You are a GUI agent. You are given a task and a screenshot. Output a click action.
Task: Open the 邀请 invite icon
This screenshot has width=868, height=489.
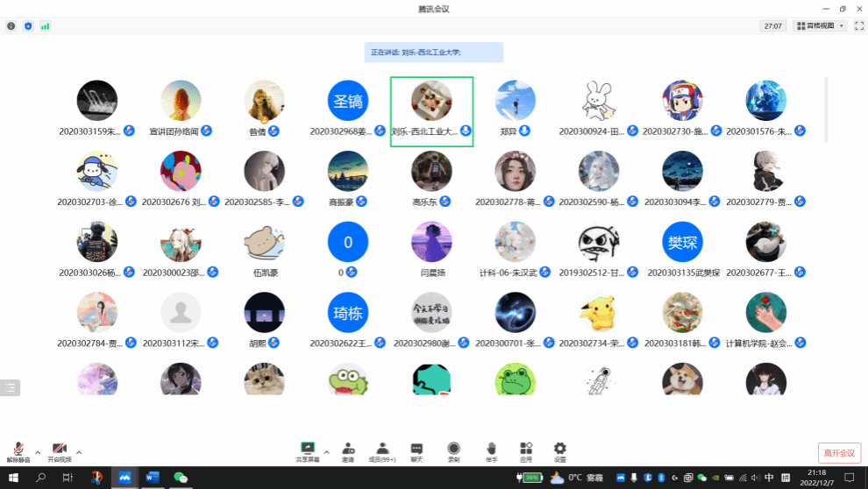coord(348,450)
